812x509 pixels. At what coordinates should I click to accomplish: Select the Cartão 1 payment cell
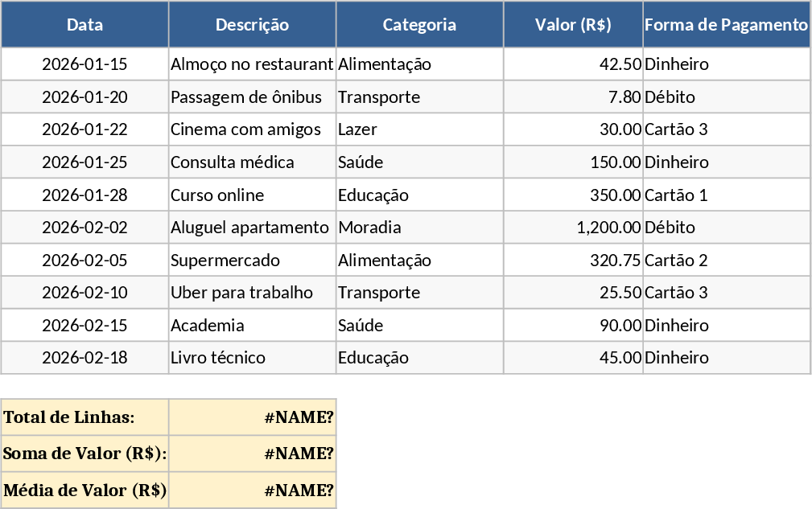pos(726,195)
